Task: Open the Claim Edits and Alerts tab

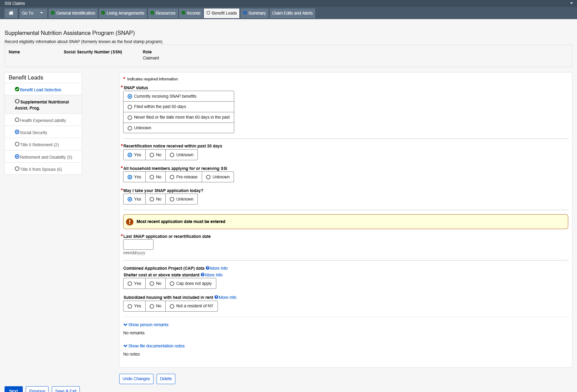Action: tap(292, 13)
